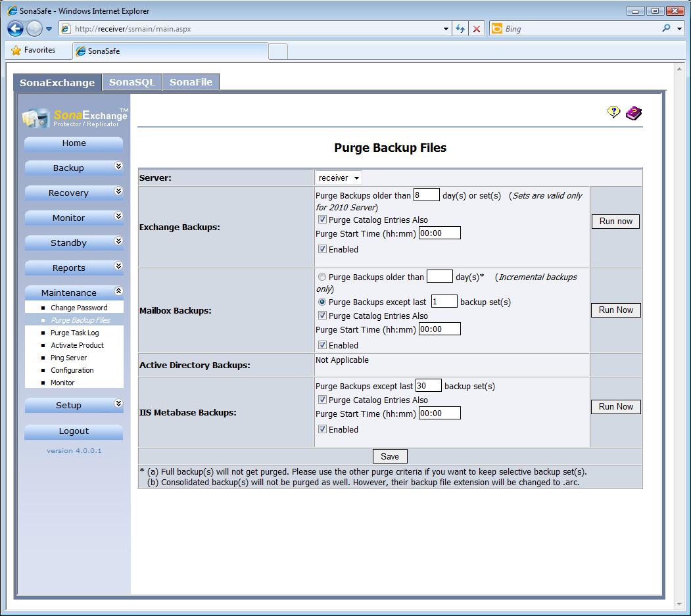Uncheck Mailbox Purge Catalog Entries Also
691x616 pixels.
(322, 316)
